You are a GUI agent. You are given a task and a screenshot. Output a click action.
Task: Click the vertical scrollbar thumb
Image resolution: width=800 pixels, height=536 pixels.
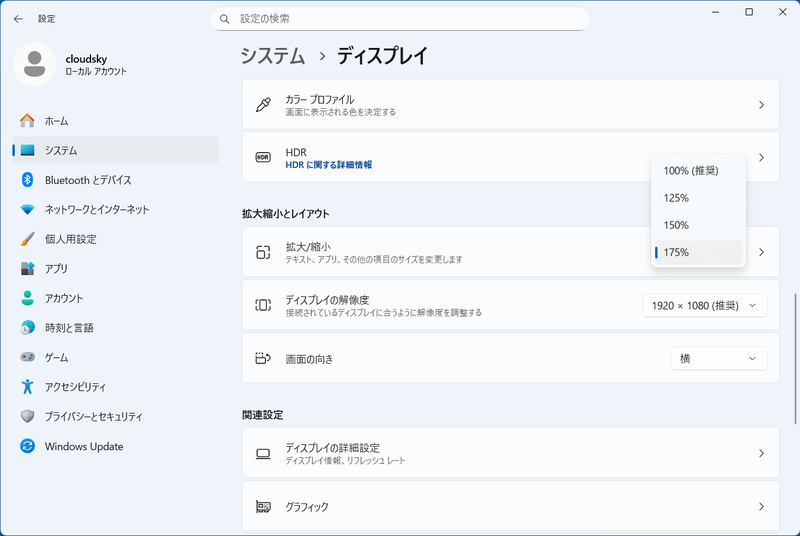click(x=795, y=359)
